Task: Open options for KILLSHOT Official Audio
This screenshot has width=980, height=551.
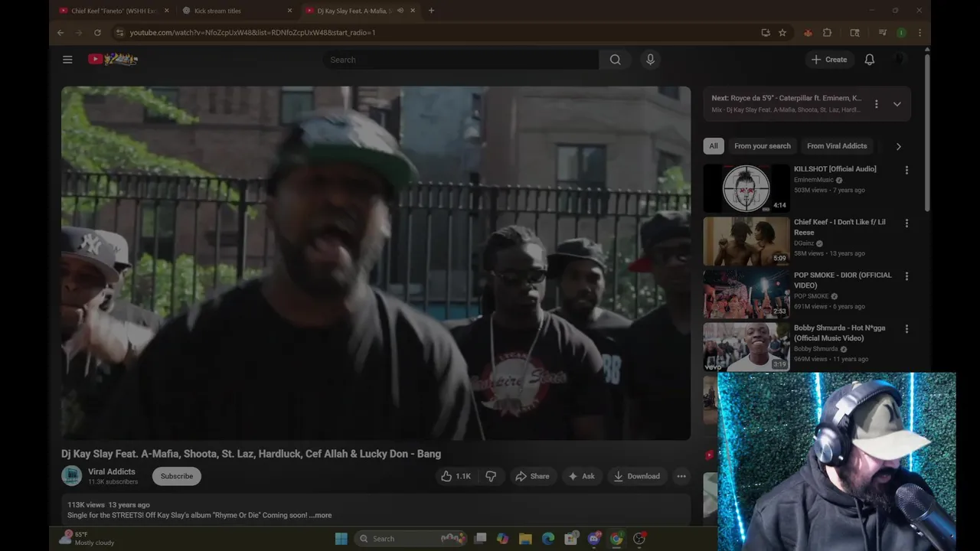Action: tap(906, 171)
